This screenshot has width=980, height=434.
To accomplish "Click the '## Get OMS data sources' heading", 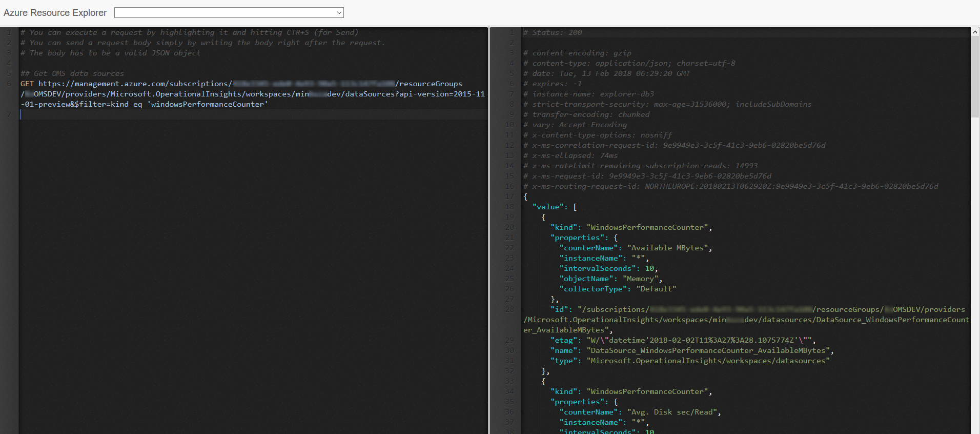I will (72, 73).
